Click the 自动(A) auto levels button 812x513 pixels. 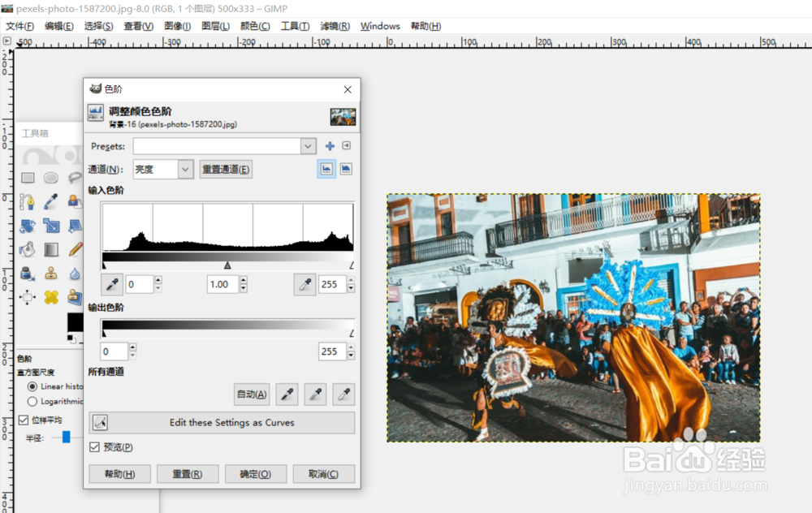(x=252, y=394)
